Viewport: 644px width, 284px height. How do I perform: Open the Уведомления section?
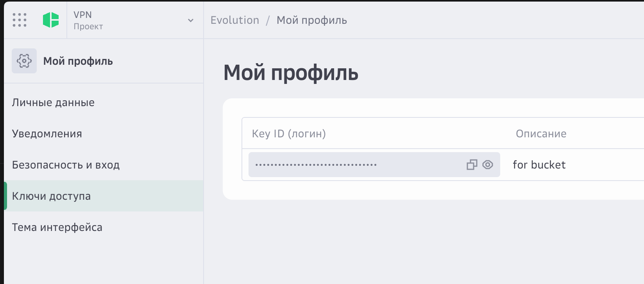coord(47,133)
